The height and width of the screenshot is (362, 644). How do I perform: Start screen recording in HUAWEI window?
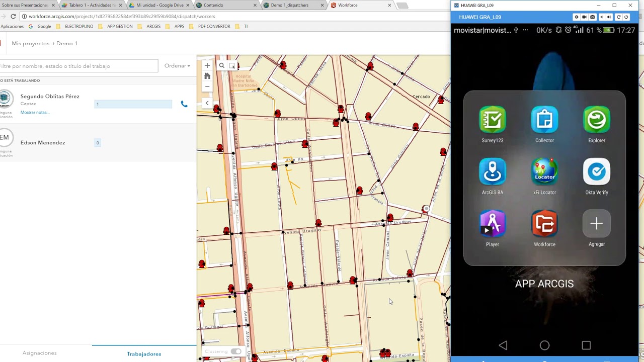click(584, 17)
